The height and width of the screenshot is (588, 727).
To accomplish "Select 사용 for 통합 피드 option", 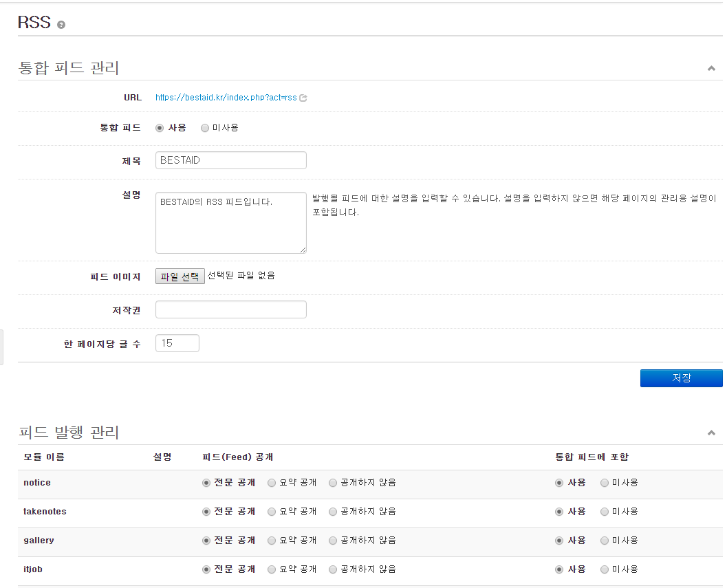I will click(x=160, y=128).
